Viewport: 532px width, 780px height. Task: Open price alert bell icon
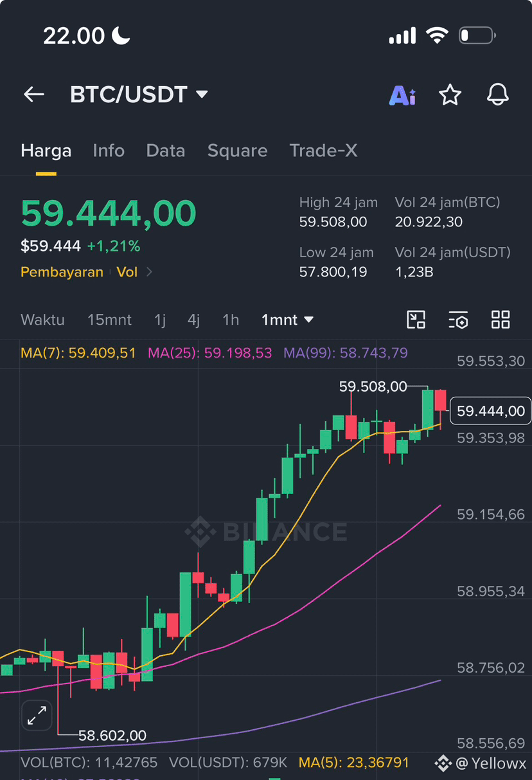tap(498, 95)
